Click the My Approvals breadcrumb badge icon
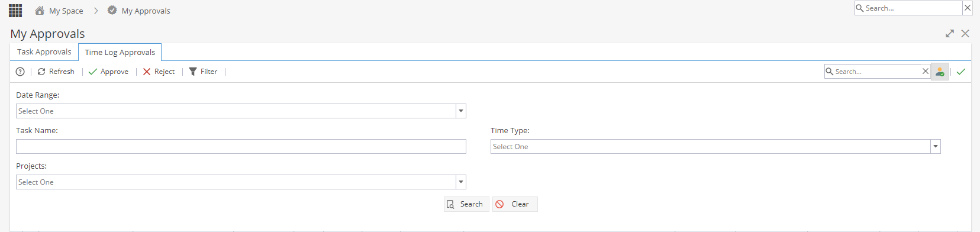This screenshot has width=980, height=232. 112,11
